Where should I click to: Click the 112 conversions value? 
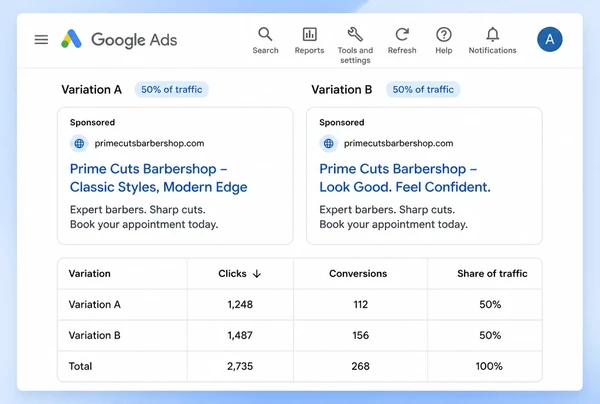tap(360, 305)
